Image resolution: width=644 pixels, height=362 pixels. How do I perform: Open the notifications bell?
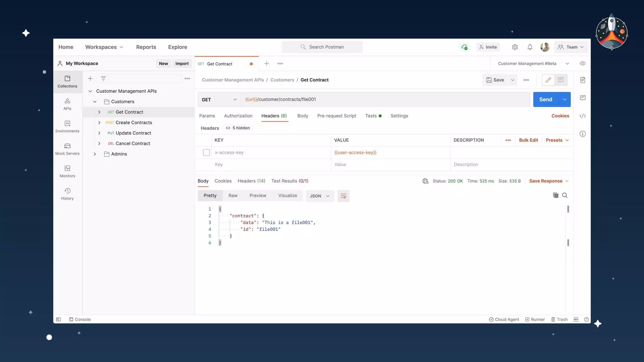coord(530,47)
